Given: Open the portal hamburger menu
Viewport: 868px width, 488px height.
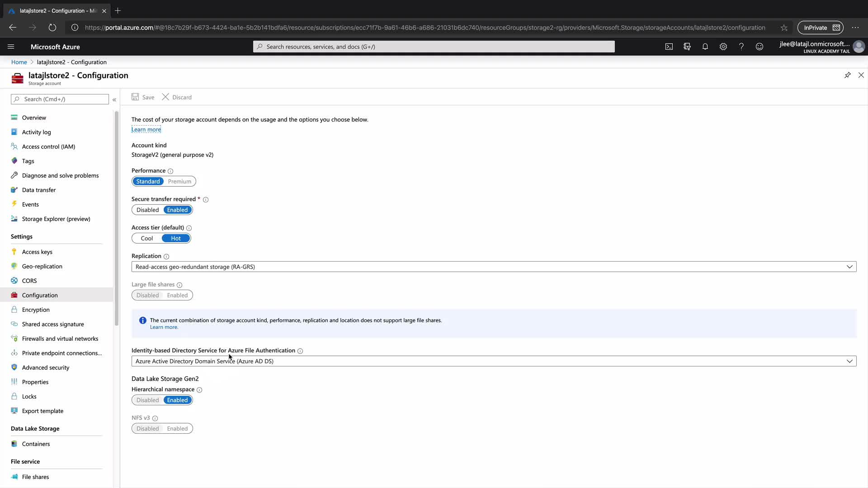Looking at the screenshot, I should (x=11, y=47).
